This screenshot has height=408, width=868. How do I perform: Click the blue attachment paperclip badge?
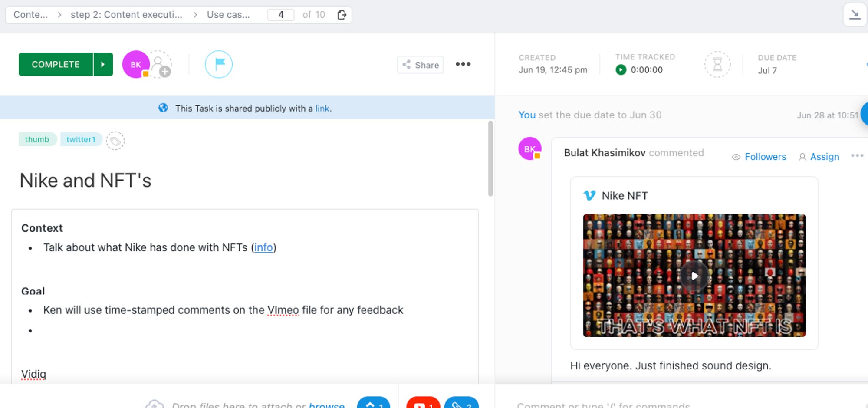click(x=461, y=404)
